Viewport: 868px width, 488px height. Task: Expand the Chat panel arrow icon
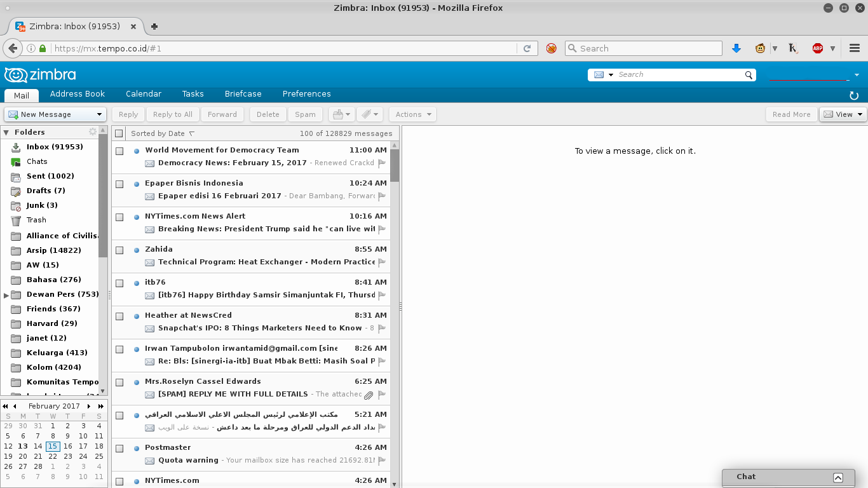pos(837,478)
